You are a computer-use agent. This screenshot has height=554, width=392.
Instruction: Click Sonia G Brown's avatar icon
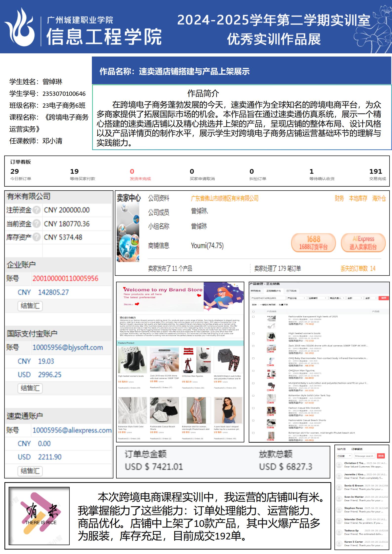[x=339, y=487]
